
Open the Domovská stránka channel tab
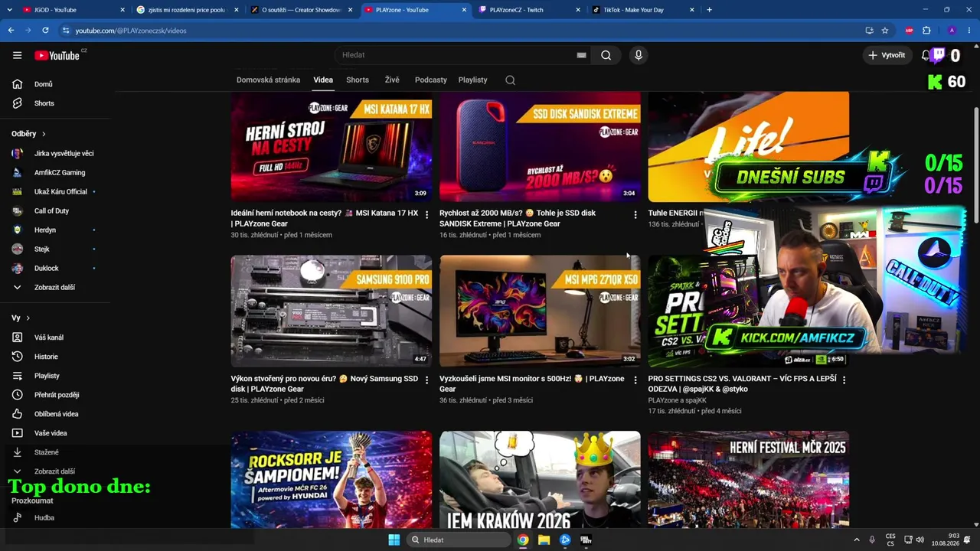pos(268,80)
